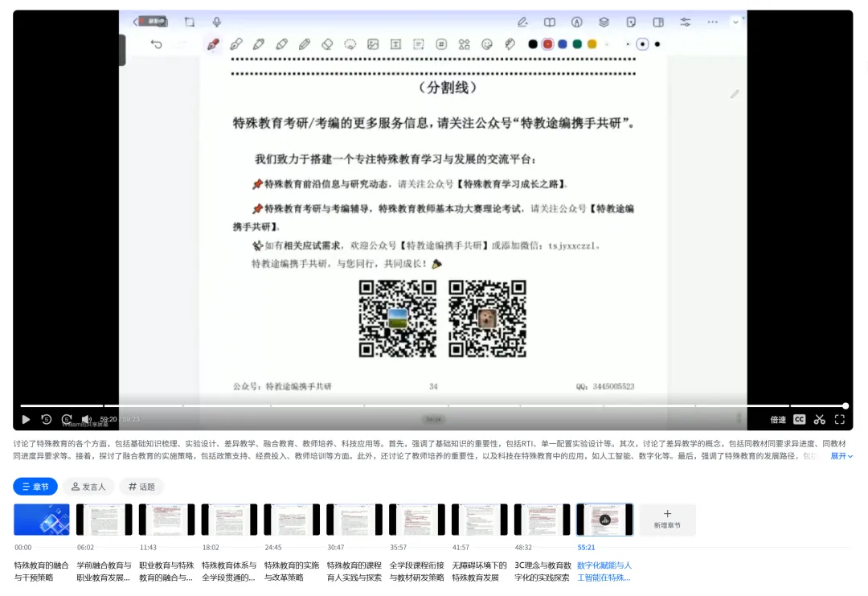The width and height of the screenshot is (868, 596).
Task: Select the lasso selection tool
Action: tap(350, 44)
